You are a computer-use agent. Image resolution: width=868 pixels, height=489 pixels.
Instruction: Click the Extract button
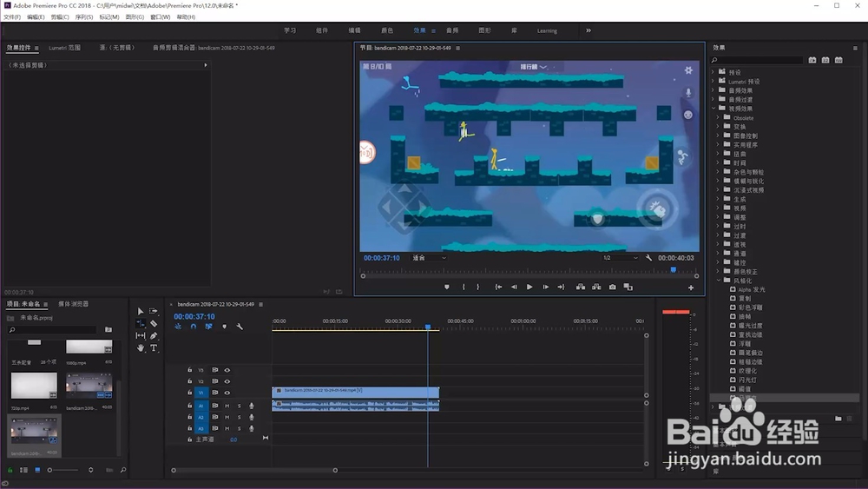[x=596, y=287]
